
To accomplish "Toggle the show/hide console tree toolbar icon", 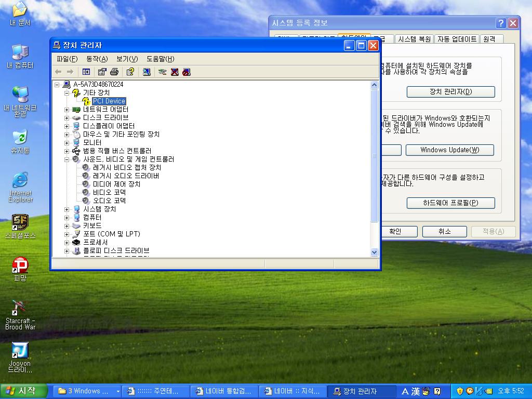I will point(86,72).
